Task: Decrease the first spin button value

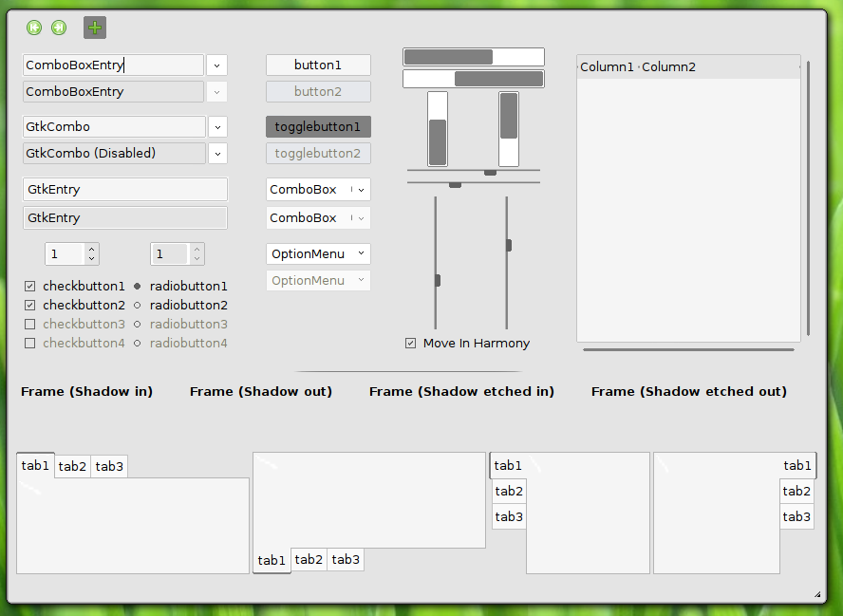Action: tap(92, 258)
